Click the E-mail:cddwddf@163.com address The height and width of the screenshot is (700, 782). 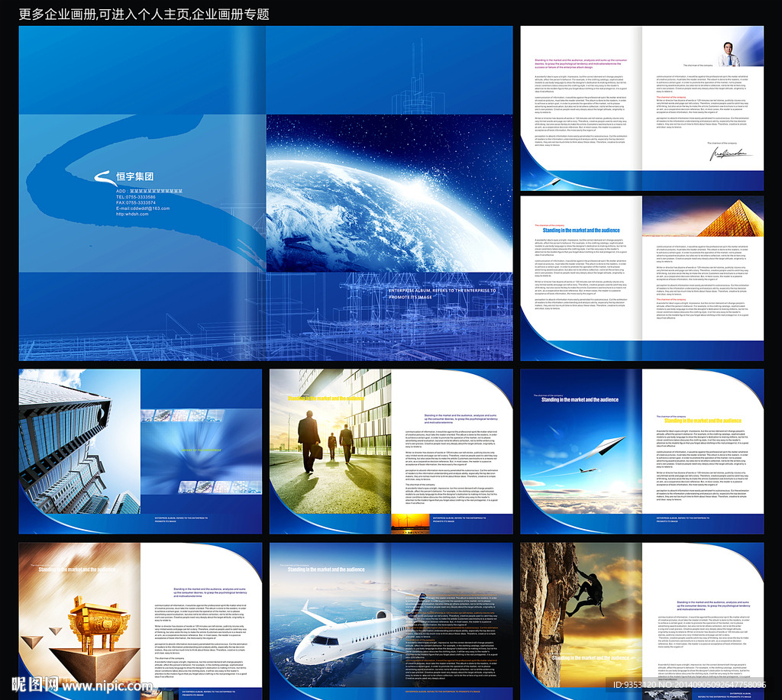[x=143, y=208]
